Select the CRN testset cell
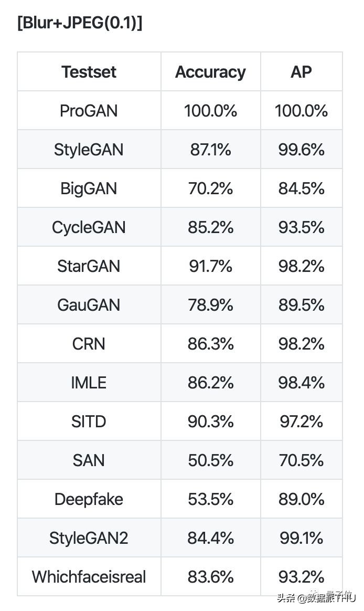364x611 pixels. pos(89,344)
